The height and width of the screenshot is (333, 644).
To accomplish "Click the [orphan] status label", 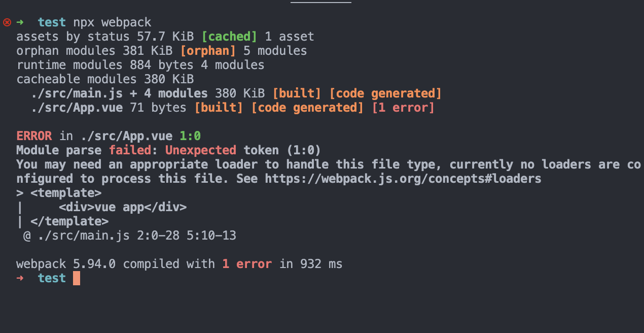I will click(x=208, y=51).
